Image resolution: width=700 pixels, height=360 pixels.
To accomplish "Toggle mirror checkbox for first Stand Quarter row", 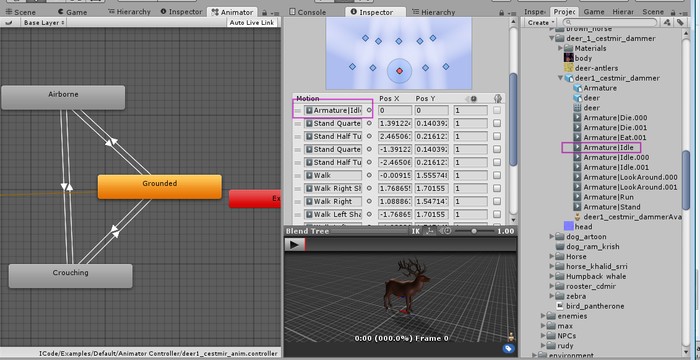I will coord(497,123).
